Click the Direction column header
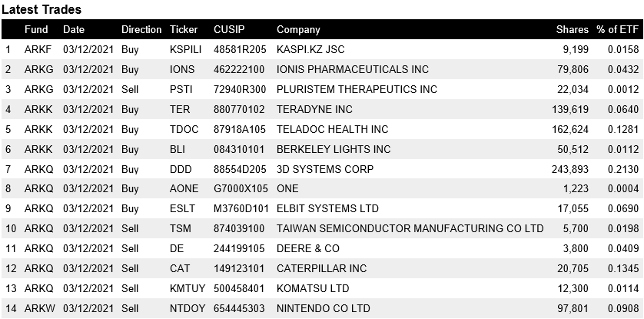The height and width of the screenshot is (319, 644). pos(141,30)
